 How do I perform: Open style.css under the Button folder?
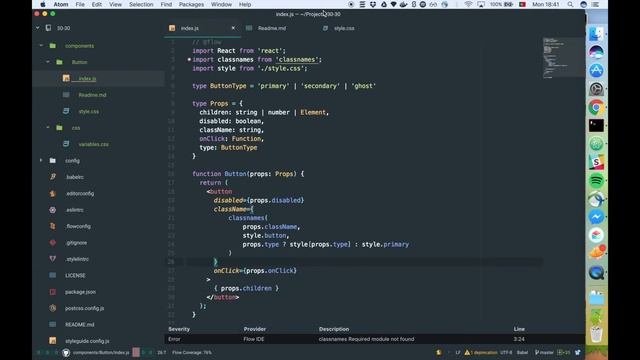[89, 111]
